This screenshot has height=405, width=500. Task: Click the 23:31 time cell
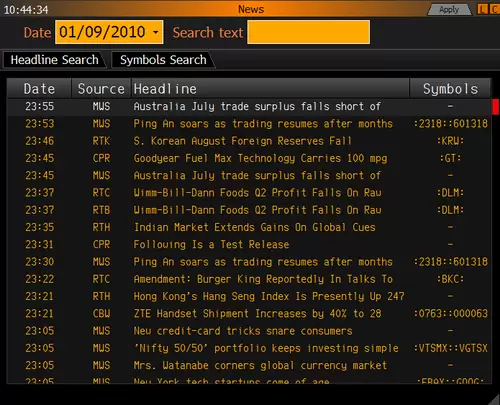coord(40,245)
